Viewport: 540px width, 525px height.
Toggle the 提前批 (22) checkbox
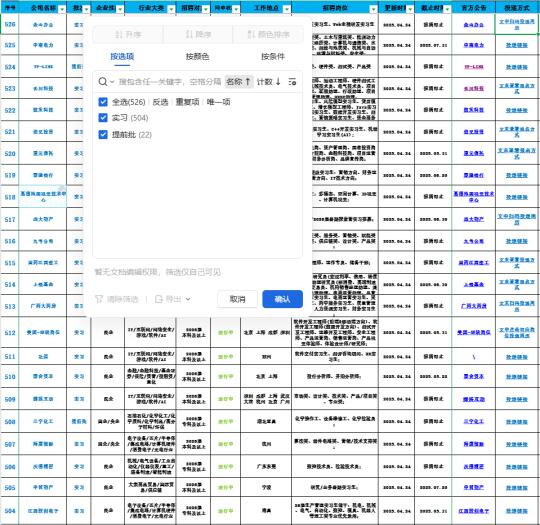103,134
